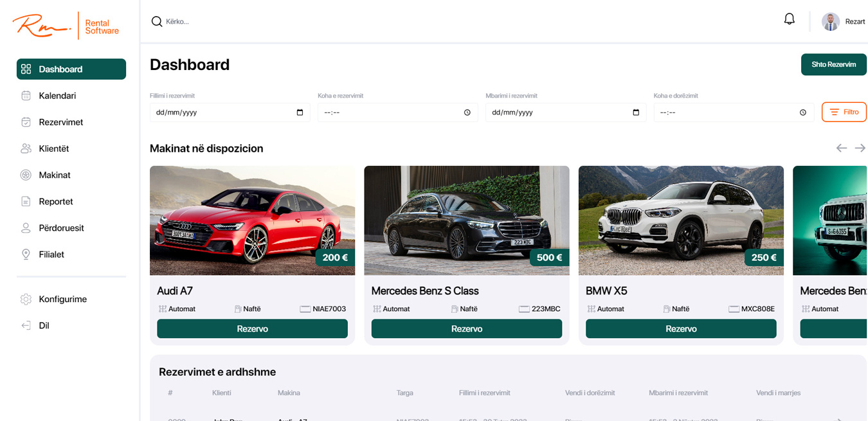The height and width of the screenshot is (421, 868).
Task: Click the Rental Software logo
Action: point(66,26)
